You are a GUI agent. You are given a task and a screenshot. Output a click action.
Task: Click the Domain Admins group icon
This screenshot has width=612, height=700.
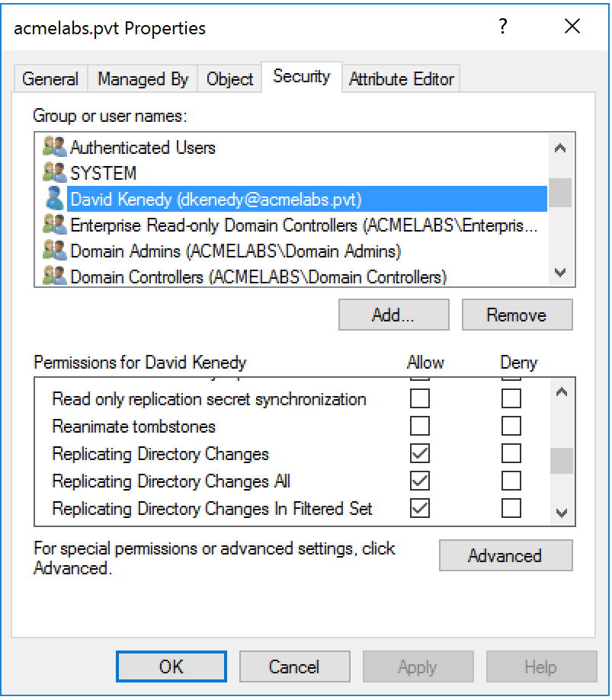(x=55, y=248)
